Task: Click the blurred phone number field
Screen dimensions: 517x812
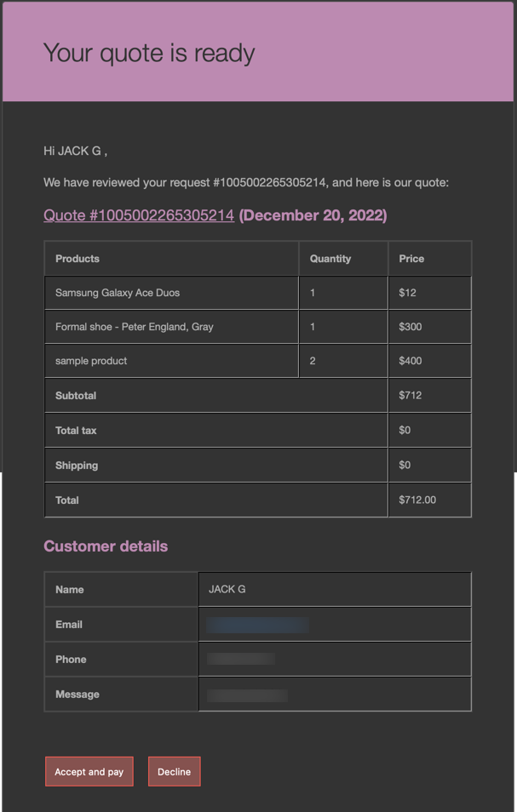Action: tap(241, 660)
